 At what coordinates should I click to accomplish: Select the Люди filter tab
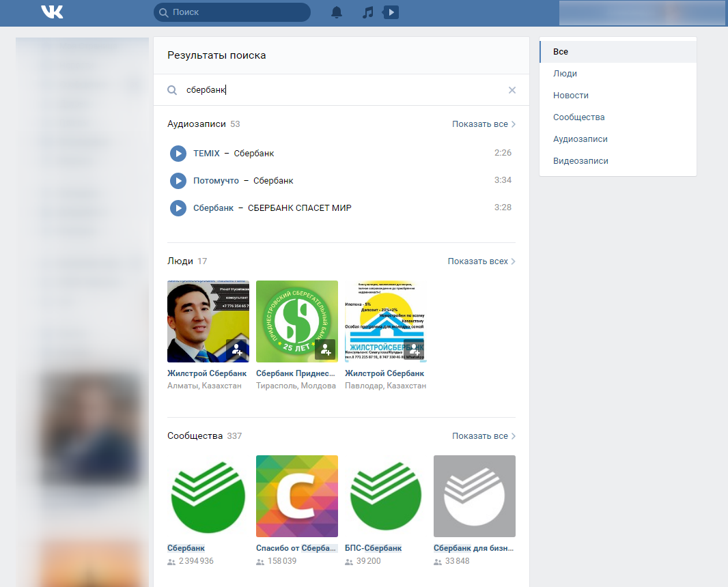pyautogui.click(x=618, y=73)
